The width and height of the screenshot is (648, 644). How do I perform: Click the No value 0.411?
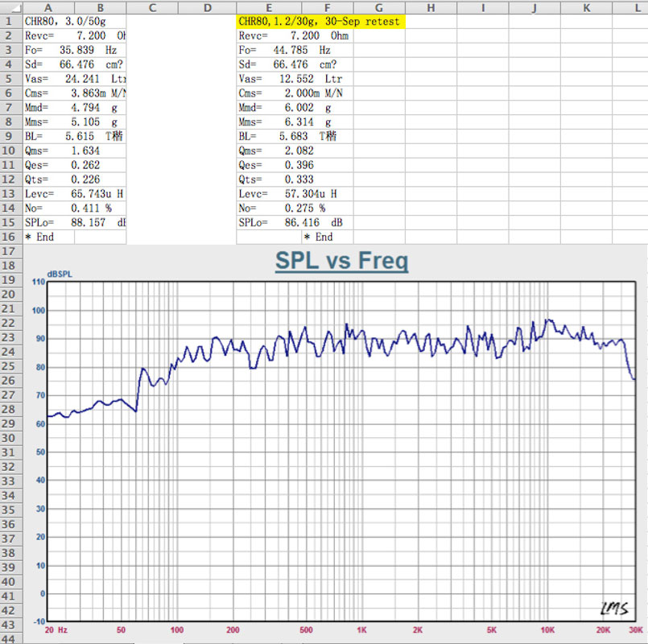click(x=85, y=208)
